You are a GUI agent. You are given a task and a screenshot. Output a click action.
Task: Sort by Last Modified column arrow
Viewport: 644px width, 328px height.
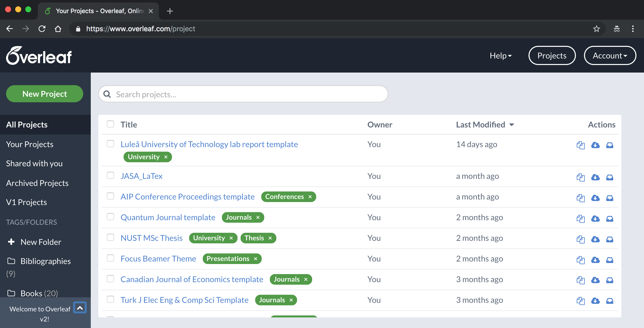[512, 125]
